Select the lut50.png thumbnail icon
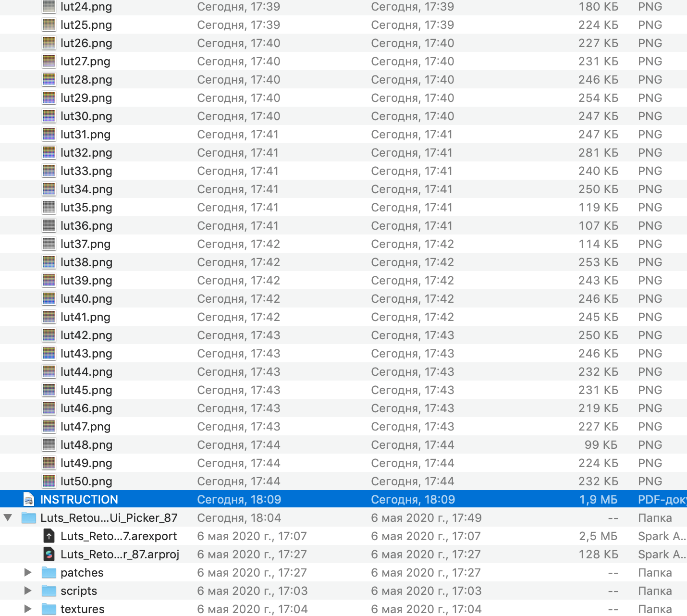This screenshot has height=616, width=687. pos(49,481)
